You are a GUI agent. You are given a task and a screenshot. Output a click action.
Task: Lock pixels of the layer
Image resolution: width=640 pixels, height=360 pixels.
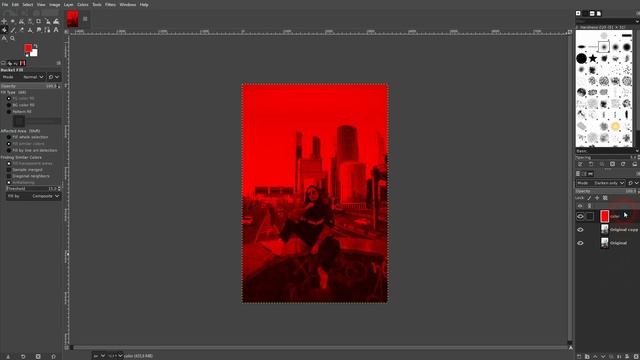coord(589,198)
